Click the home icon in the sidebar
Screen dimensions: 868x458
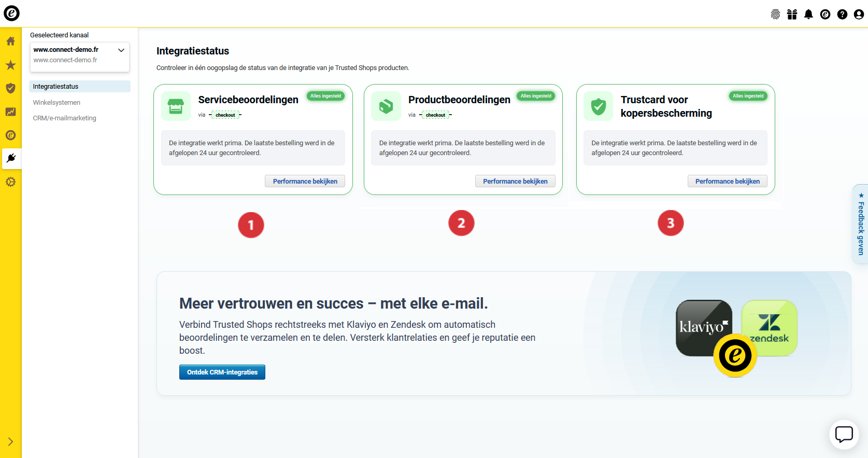coord(10,41)
